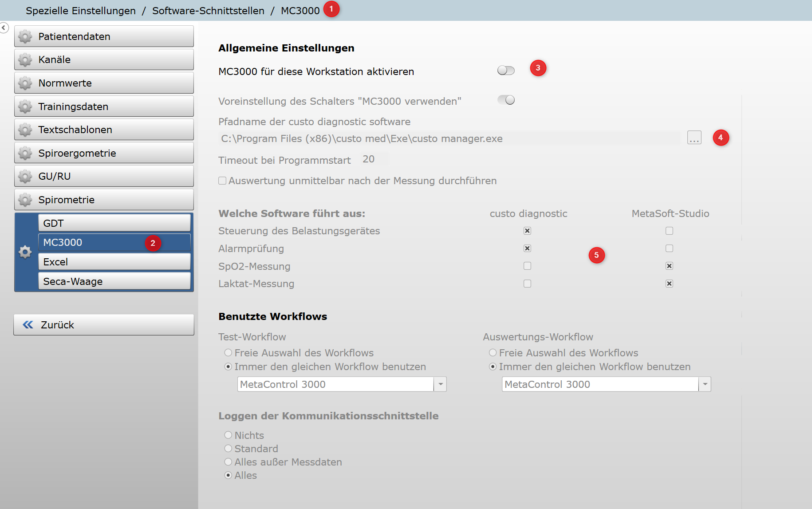Select the MC3000 interface entry
The width and height of the screenshot is (812, 509).
[114, 242]
